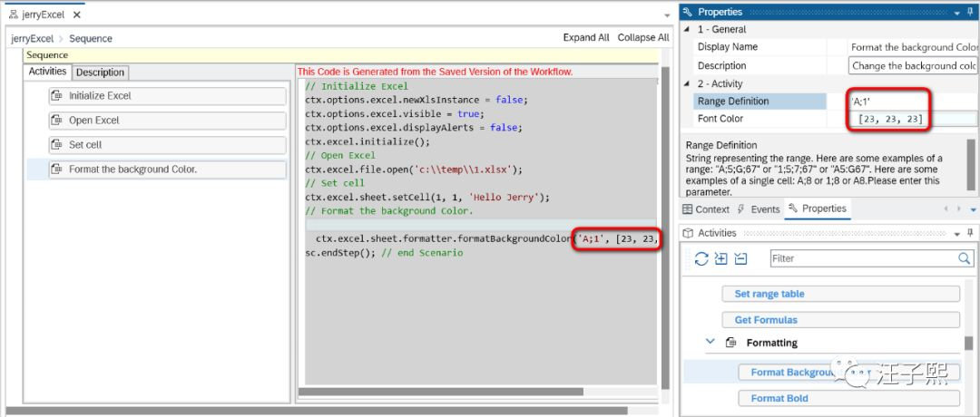Pin the Activities panel

(x=970, y=233)
